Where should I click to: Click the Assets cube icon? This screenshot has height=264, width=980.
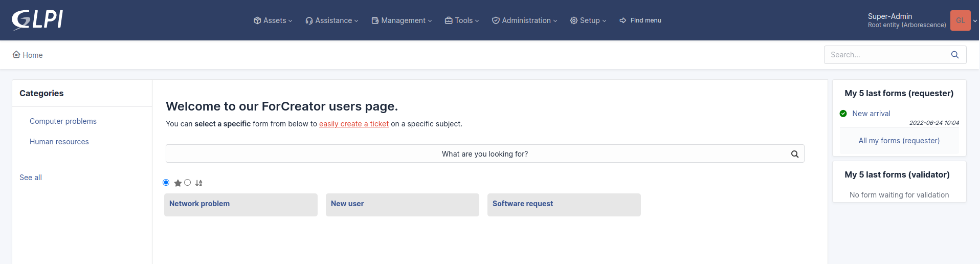pyautogui.click(x=257, y=20)
